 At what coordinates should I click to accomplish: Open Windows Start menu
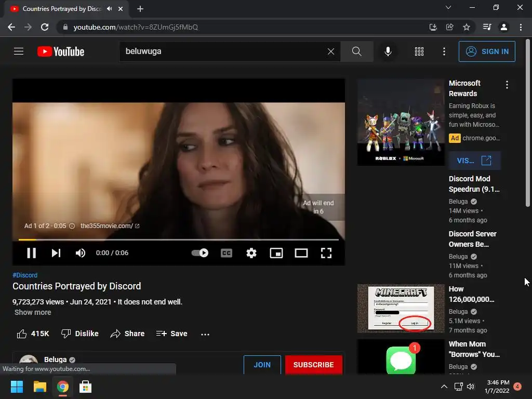[17, 387]
